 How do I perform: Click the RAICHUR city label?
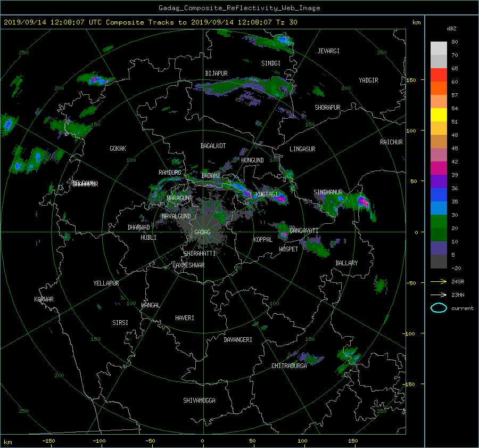(391, 142)
